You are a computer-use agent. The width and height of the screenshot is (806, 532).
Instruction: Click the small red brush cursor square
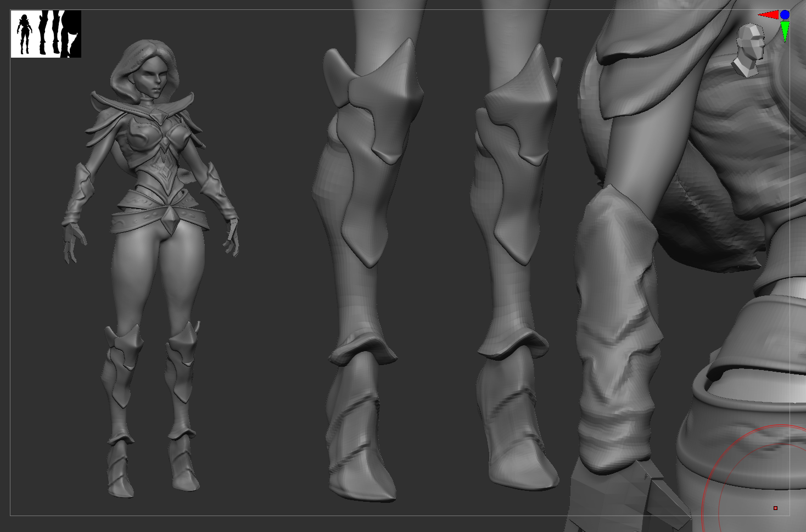(x=775, y=508)
